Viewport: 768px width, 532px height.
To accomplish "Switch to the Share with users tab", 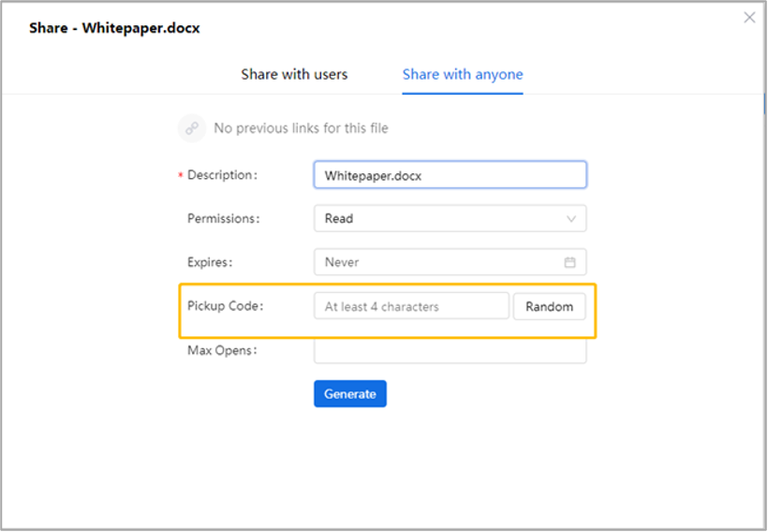I will [x=294, y=75].
